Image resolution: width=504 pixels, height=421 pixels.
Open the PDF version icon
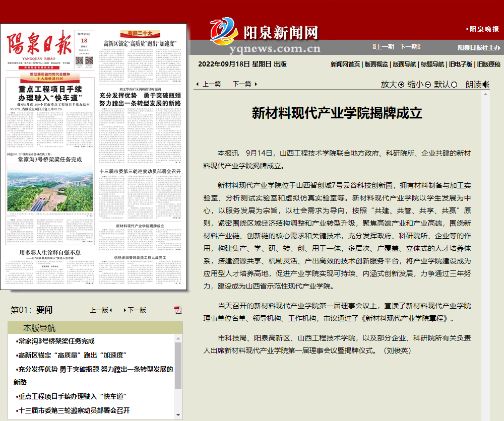(x=178, y=310)
